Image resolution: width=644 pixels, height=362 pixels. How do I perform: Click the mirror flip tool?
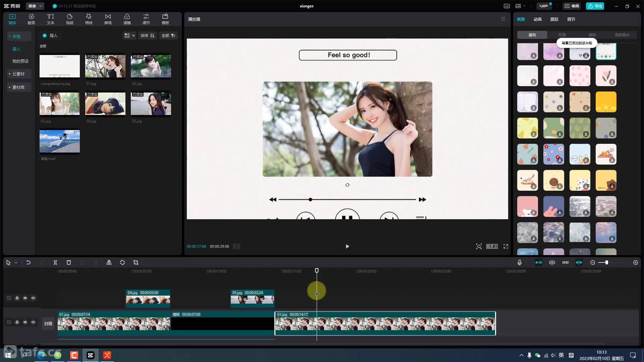coord(109,262)
